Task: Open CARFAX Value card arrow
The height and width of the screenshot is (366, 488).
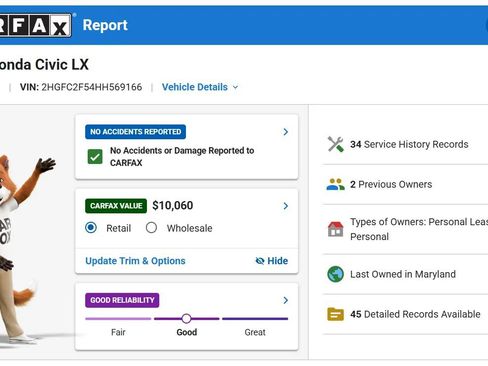Action: (285, 206)
